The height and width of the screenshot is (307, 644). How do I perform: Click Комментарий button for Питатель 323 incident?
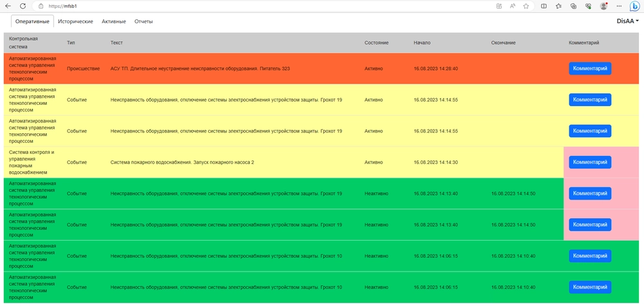[590, 68]
